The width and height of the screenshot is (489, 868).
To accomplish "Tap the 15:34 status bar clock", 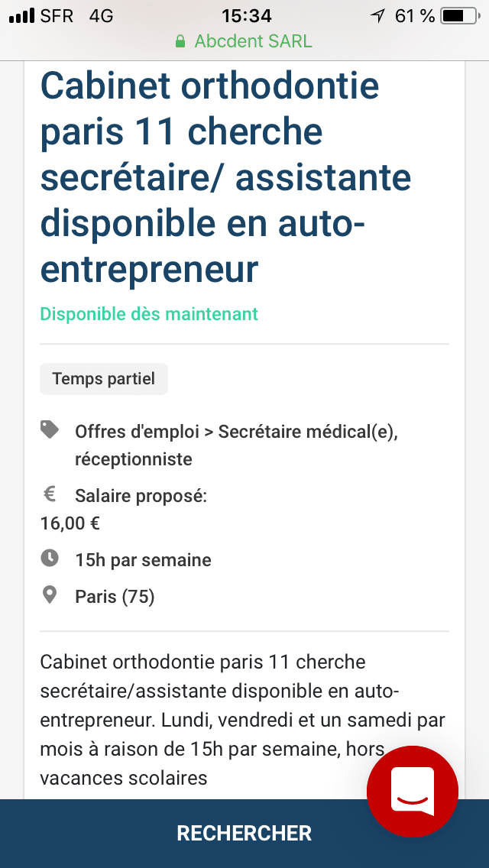I will [x=246, y=15].
